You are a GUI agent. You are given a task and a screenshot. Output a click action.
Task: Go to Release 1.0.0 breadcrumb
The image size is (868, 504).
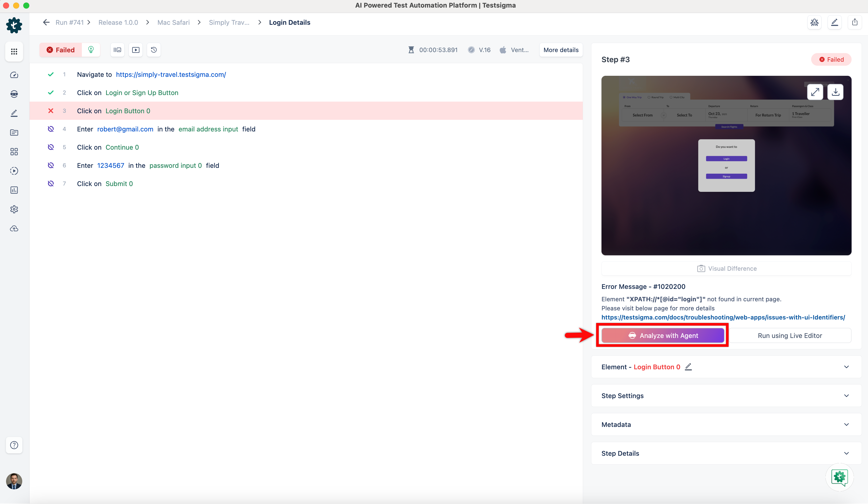(x=118, y=22)
